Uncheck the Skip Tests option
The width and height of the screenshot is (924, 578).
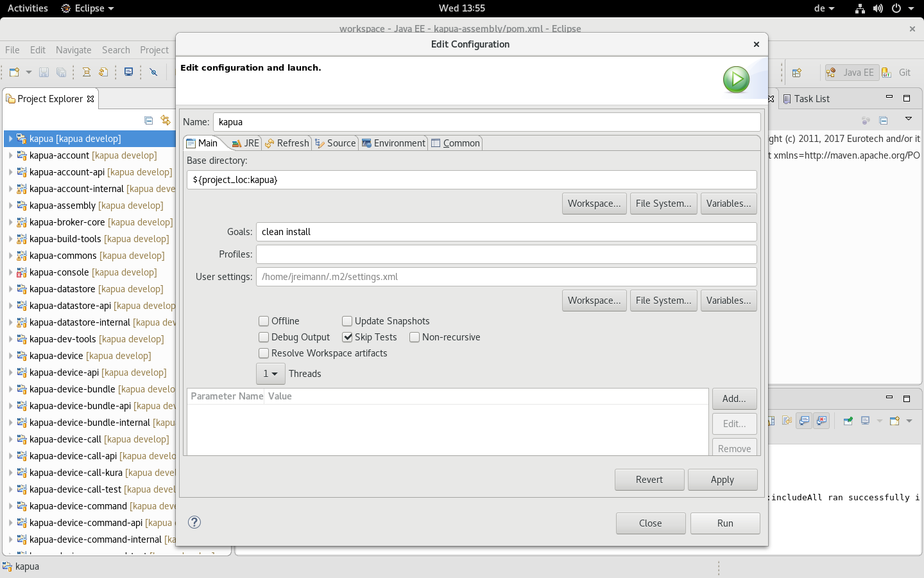pos(347,337)
